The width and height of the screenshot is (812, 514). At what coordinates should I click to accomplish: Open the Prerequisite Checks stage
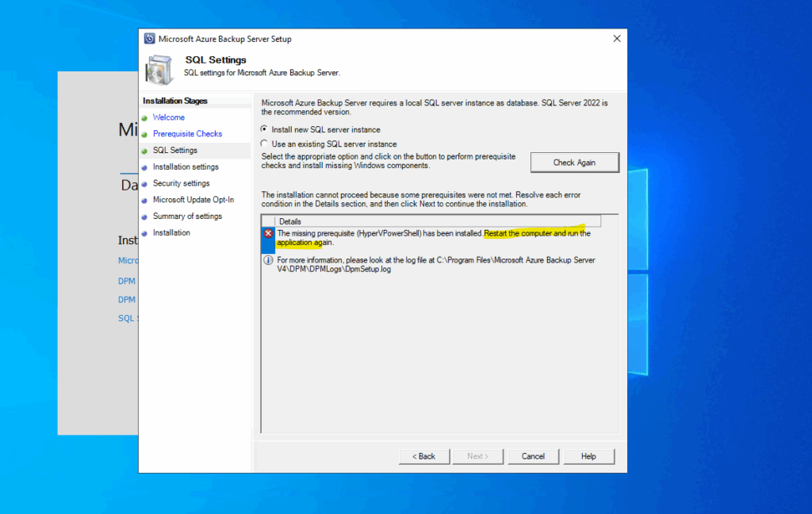tap(187, 134)
